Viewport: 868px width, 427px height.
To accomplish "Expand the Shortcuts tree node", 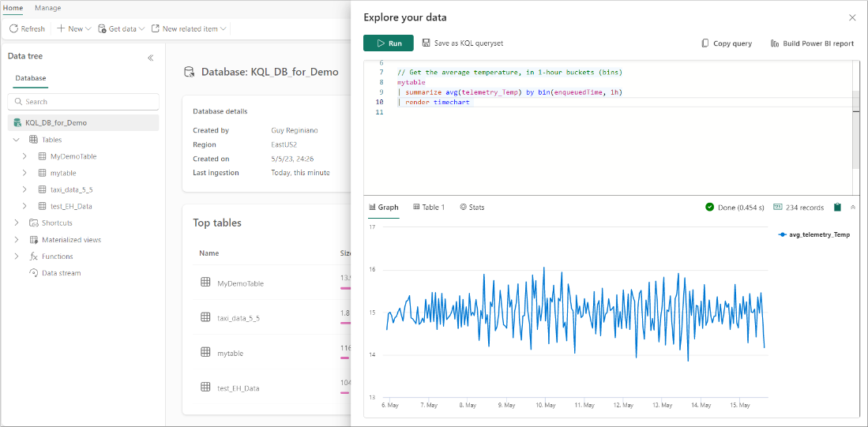I will coord(16,223).
